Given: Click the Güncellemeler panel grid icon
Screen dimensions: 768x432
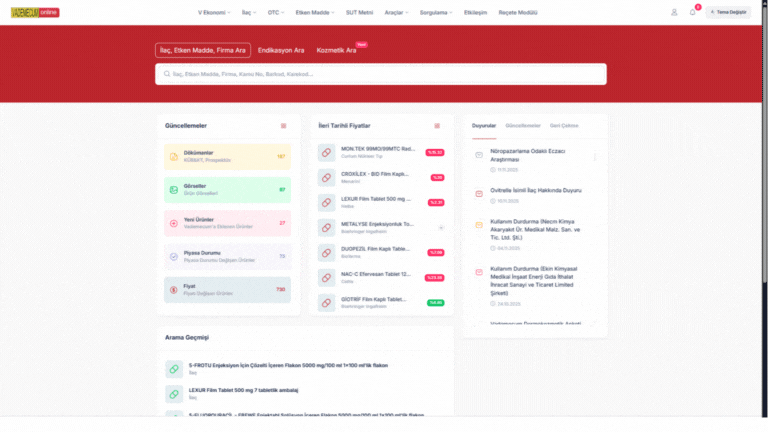Looking at the screenshot, I should [283, 126].
